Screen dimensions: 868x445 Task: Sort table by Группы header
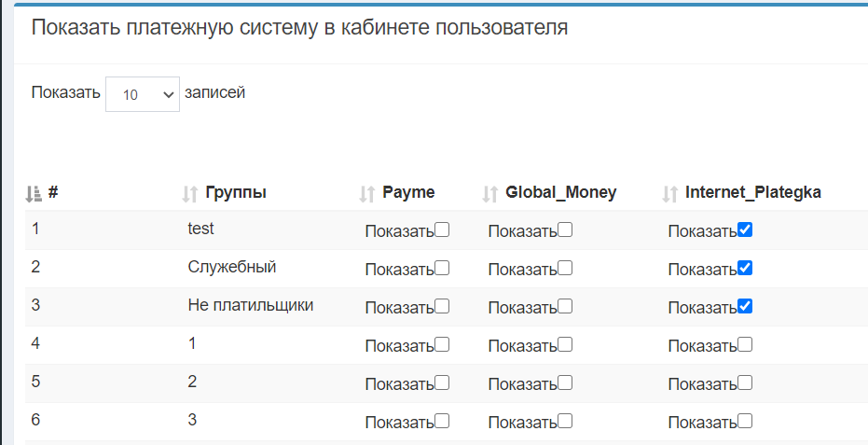236,192
